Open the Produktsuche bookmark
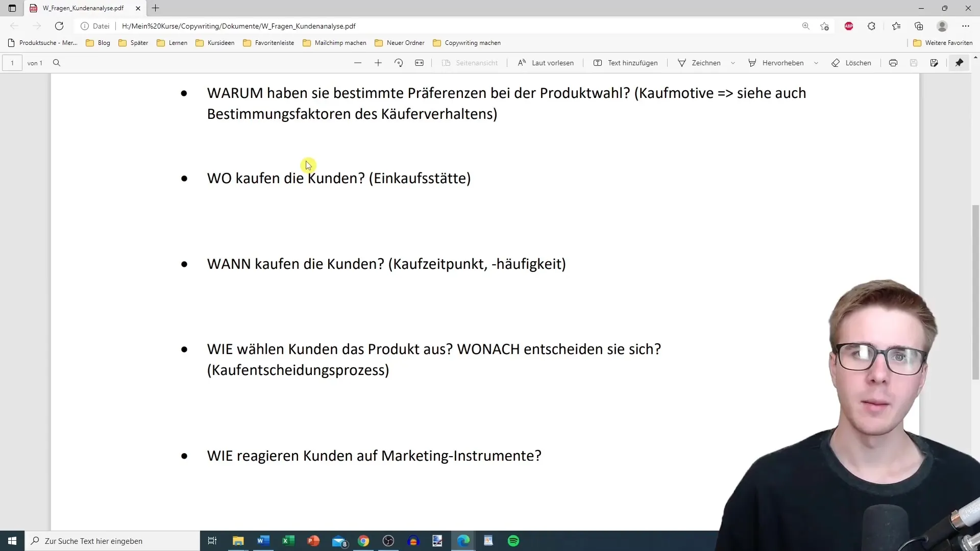Image resolution: width=980 pixels, height=551 pixels. coord(43,43)
